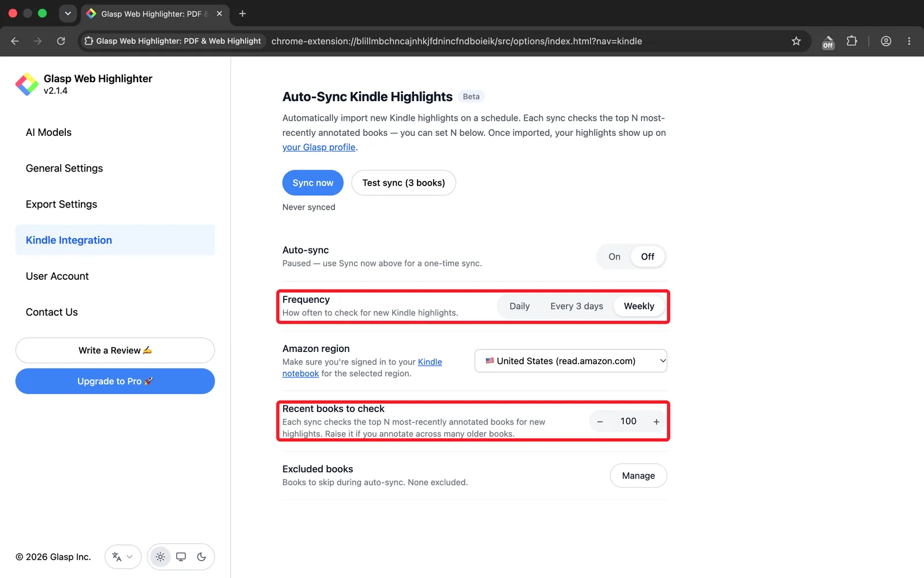
Task: Click the browser forward arrow
Action: (x=38, y=41)
